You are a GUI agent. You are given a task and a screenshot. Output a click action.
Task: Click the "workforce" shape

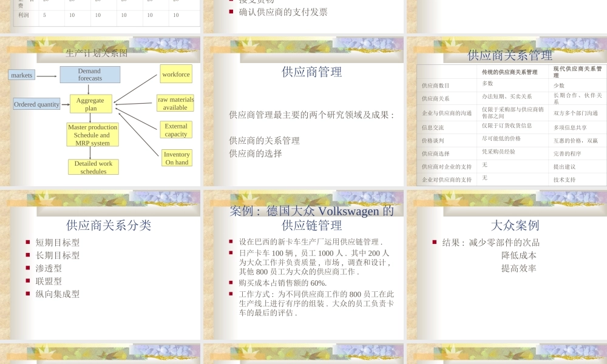click(175, 74)
